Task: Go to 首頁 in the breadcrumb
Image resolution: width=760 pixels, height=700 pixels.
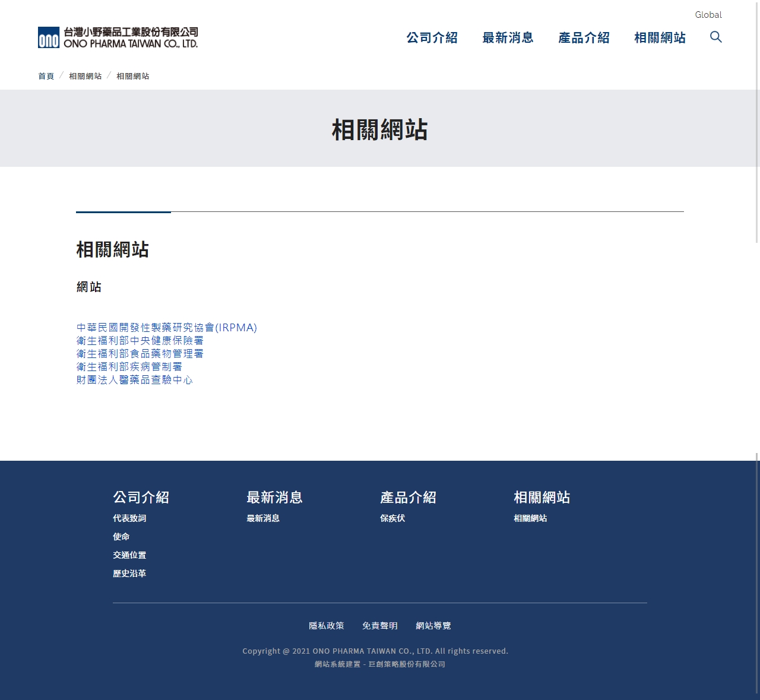Action: coord(46,76)
